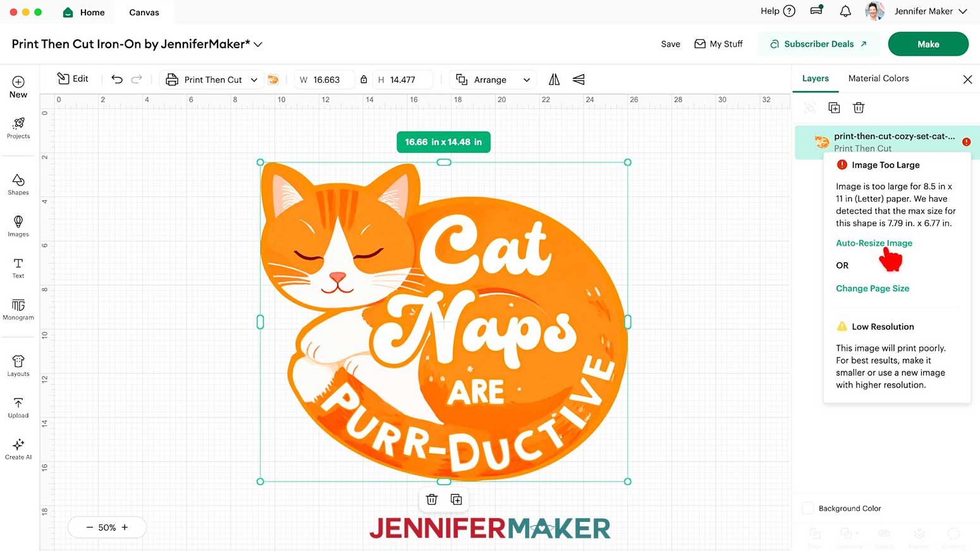Expand the Arrange dropdown
This screenshot has height=551, width=980.
[493, 80]
